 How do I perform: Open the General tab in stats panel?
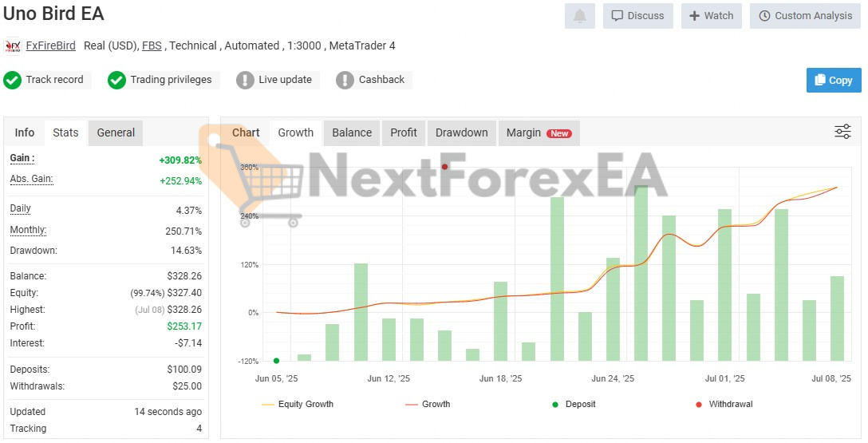point(116,133)
